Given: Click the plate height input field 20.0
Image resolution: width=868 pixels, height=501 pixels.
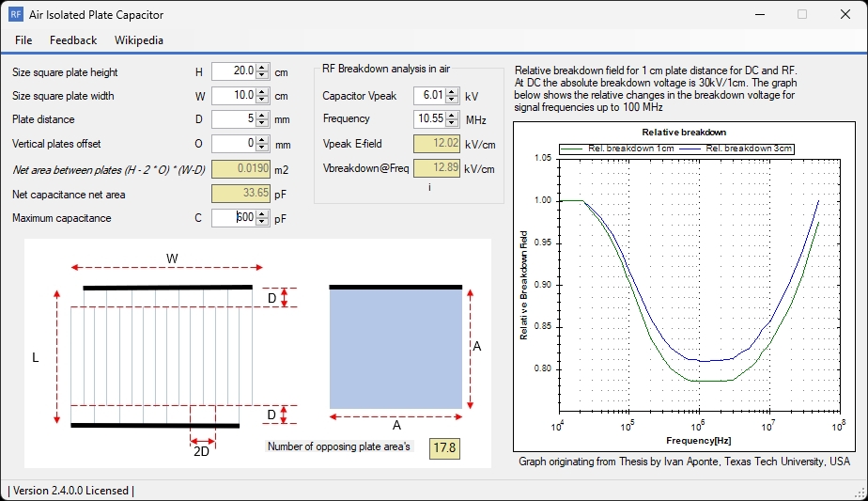Looking at the screenshot, I should point(234,70).
